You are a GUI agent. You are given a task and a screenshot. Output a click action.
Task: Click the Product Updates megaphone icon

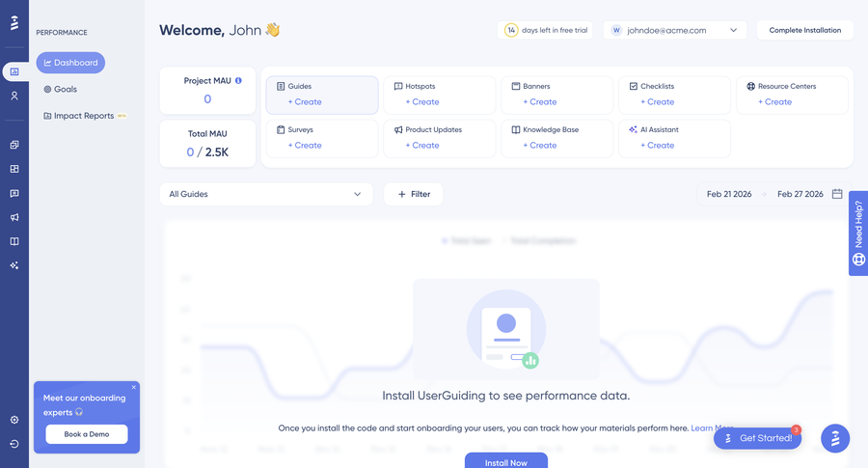coord(398,129)
